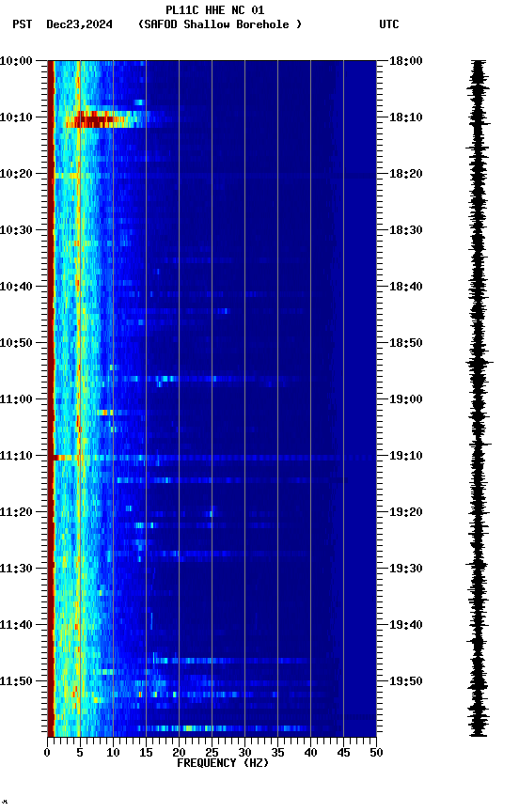Click the 40 Hz frequency tick label
This screenshot has height=812, width=519.
[310, 754]
